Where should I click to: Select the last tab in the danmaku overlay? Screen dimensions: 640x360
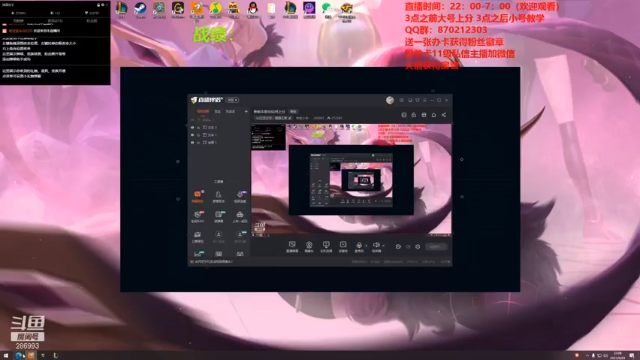(x=92, y=21)
